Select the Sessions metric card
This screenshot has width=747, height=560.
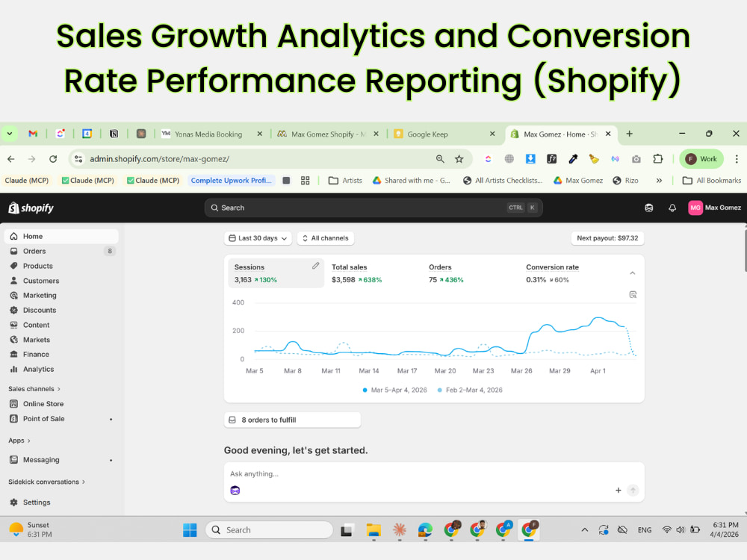[x=276, y=273]
